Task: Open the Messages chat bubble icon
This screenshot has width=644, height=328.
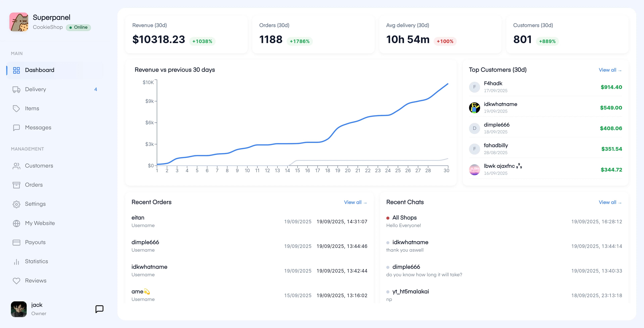Action: tap(16, 127)
